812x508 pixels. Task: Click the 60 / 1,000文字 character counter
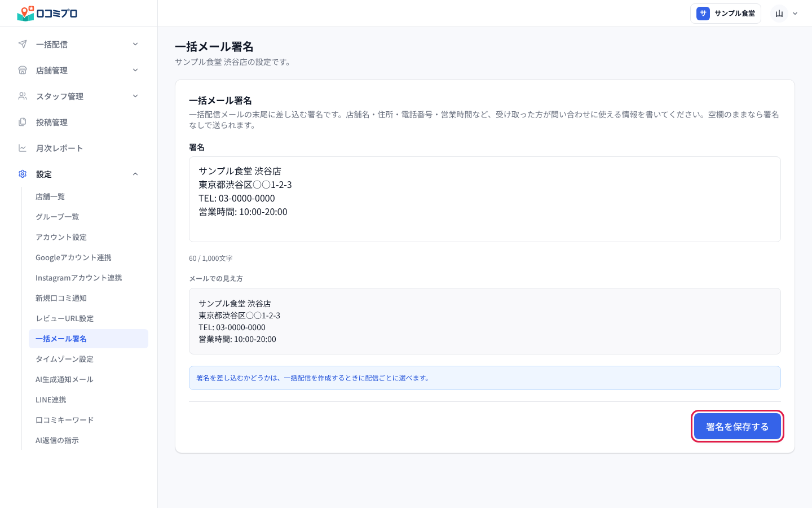[211, 259]
